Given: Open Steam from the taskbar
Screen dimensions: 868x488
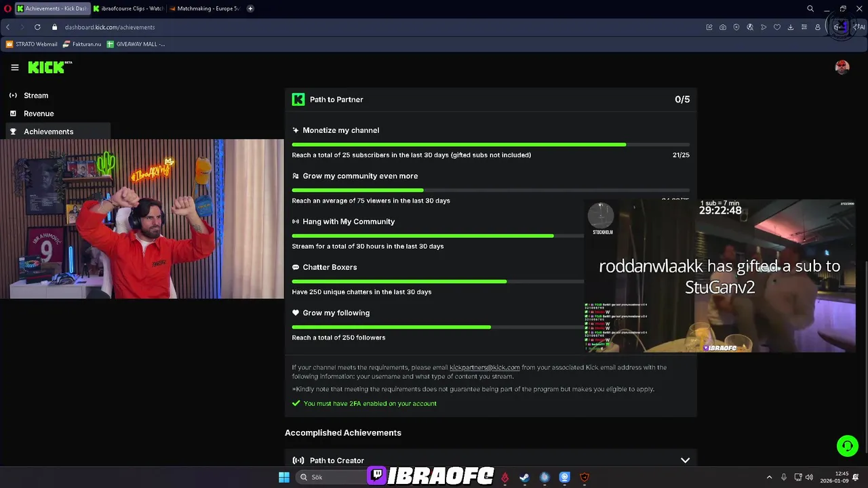Looking at the screenshot, I should 524,477.
